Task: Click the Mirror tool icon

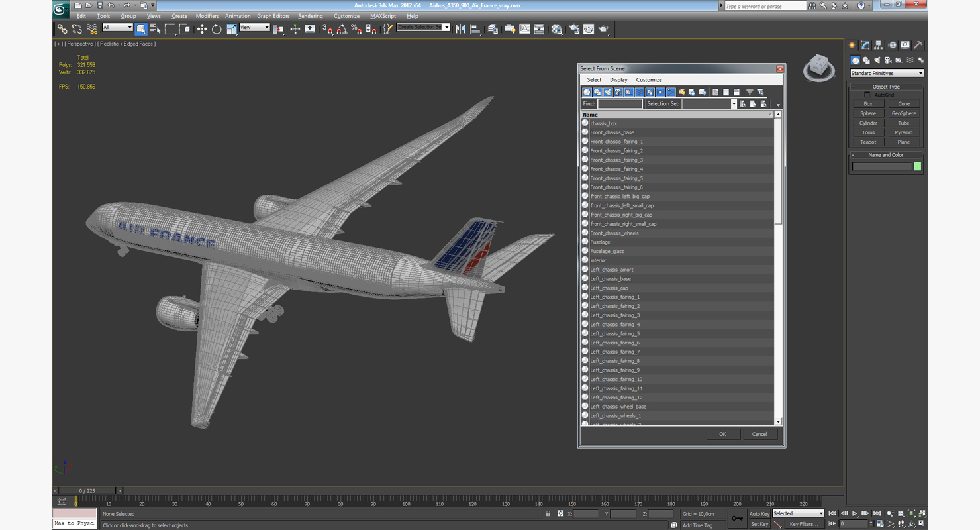Action: [x=461, y=28]
